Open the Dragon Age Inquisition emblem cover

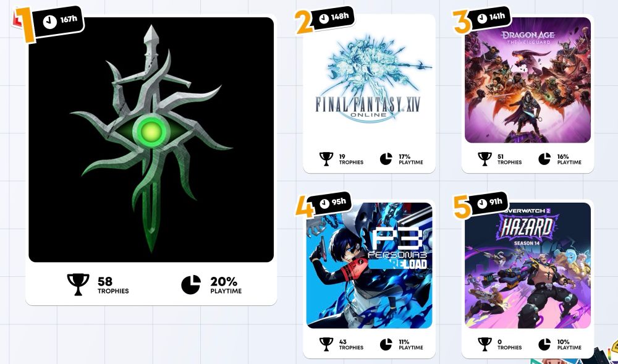[151, 140]
